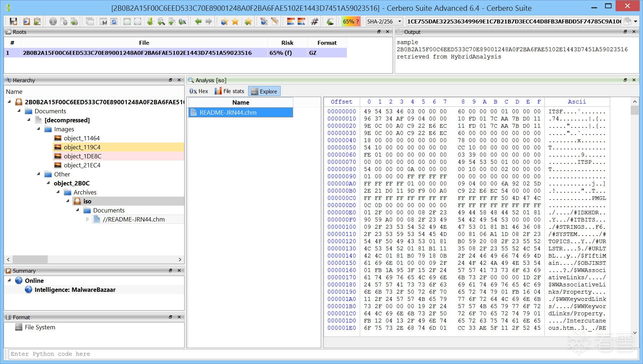Select the Explore tab
The width and height of the screenshot is (643, 364).
click(x=264, y=91)
